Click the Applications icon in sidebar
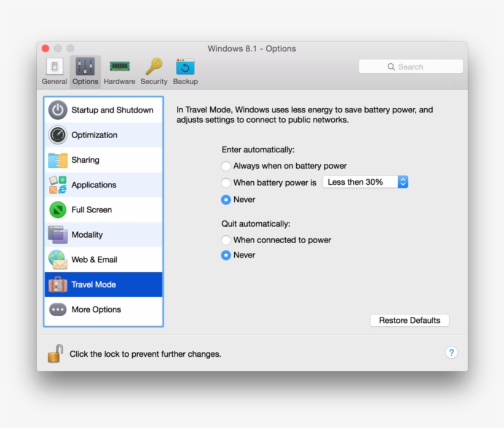504x428 pixels. [58, 185]
